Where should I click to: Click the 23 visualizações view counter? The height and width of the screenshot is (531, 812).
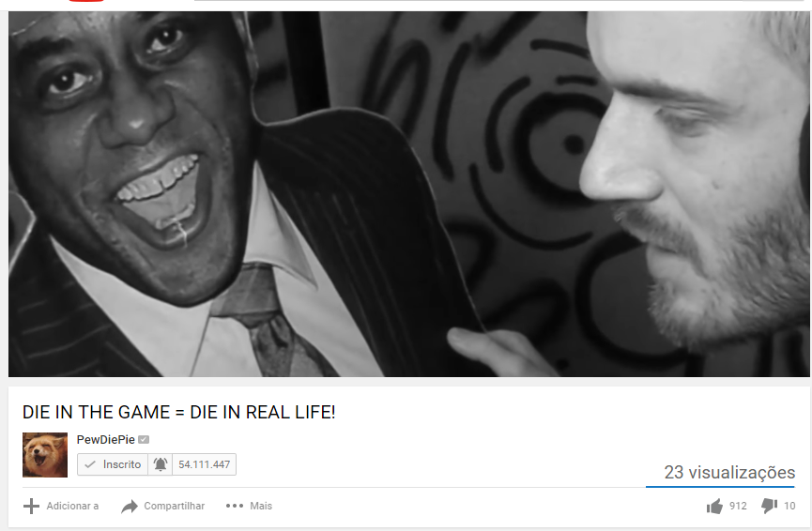(x=729, y=472)
